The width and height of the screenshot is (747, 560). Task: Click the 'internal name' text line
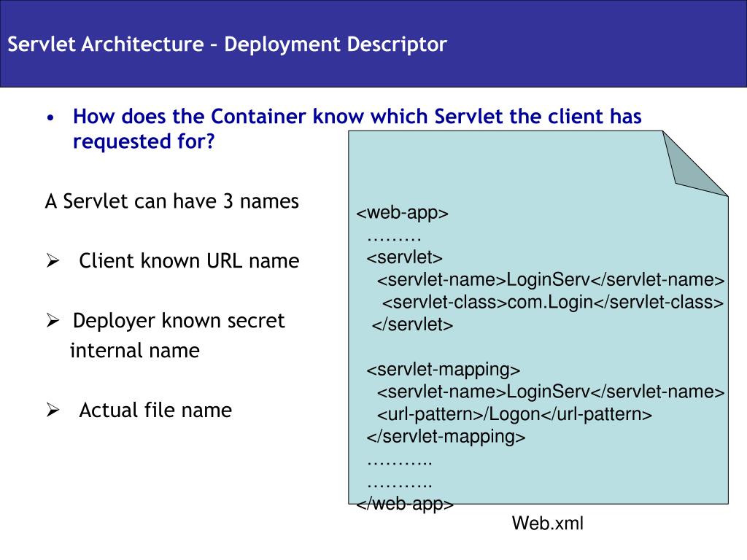click(x=135, y=351)
